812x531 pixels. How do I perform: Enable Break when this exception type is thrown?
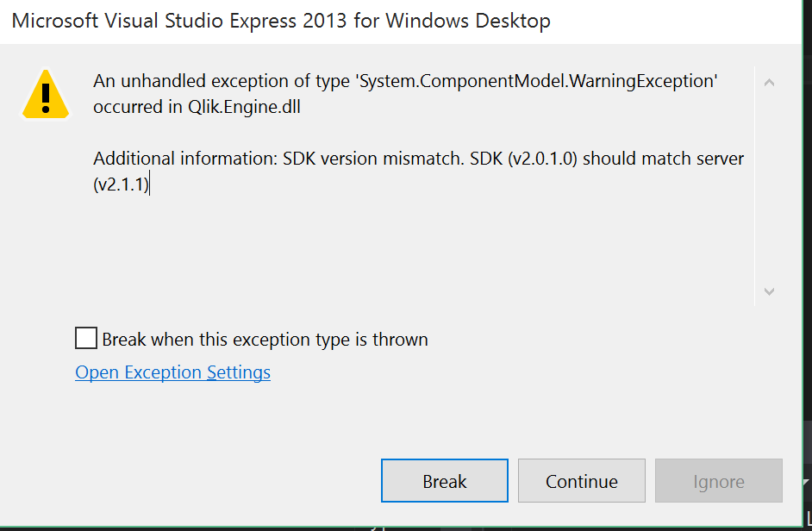coord(86,339)
